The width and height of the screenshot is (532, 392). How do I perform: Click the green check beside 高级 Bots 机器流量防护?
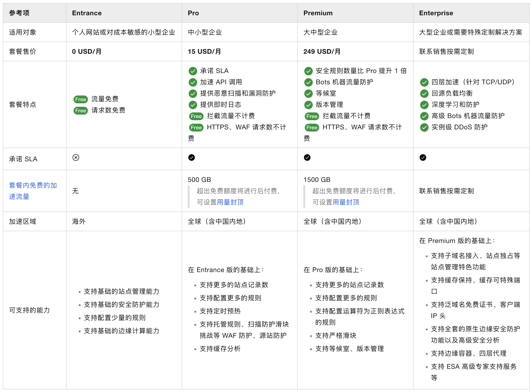point(424,116)
